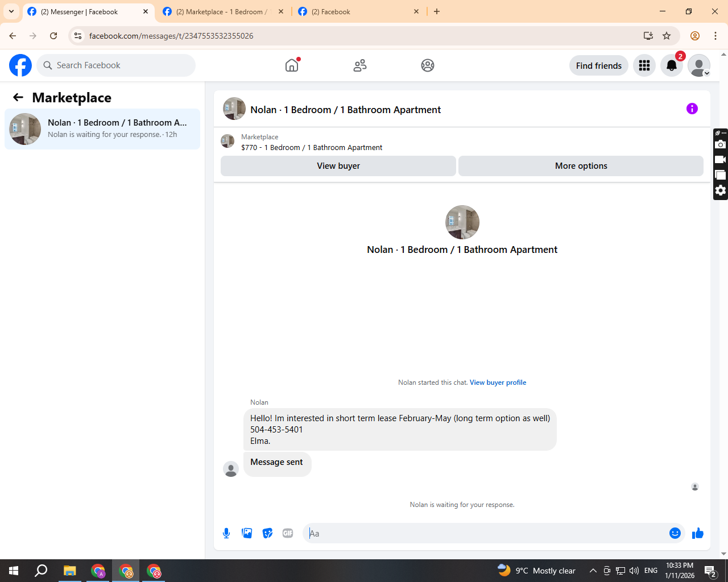728x582 pixels.
Task: Click the video recorder icon on side toolbar
Action: (x=721, y=160)
